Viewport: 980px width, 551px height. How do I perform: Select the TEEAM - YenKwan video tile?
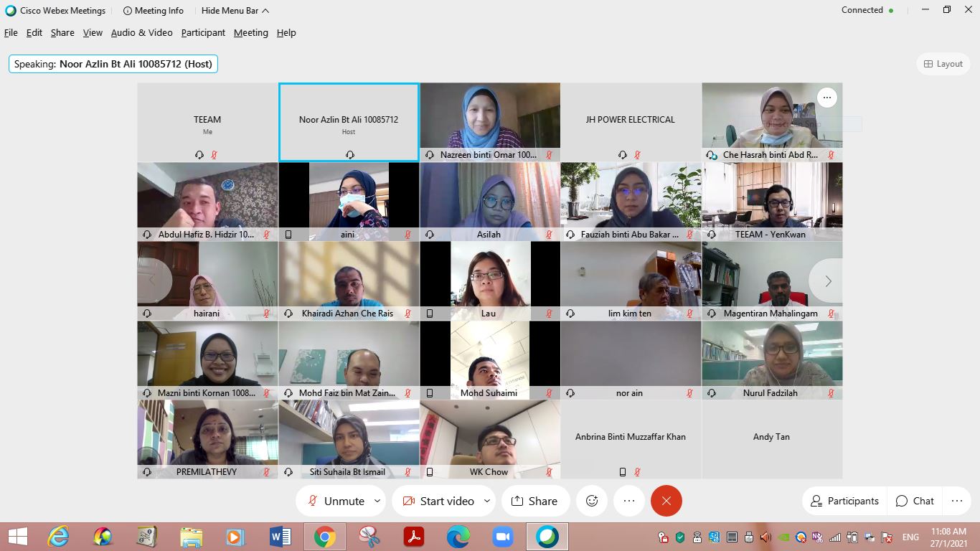point(771,201)
